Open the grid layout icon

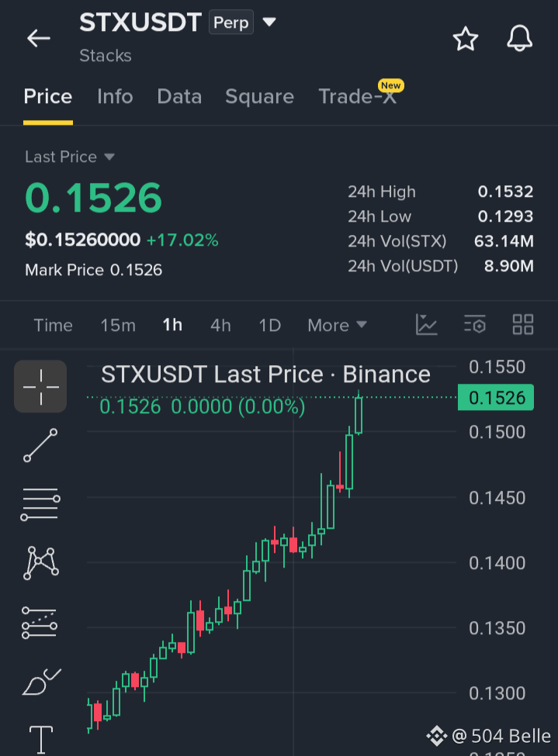[x=523, y=324]
